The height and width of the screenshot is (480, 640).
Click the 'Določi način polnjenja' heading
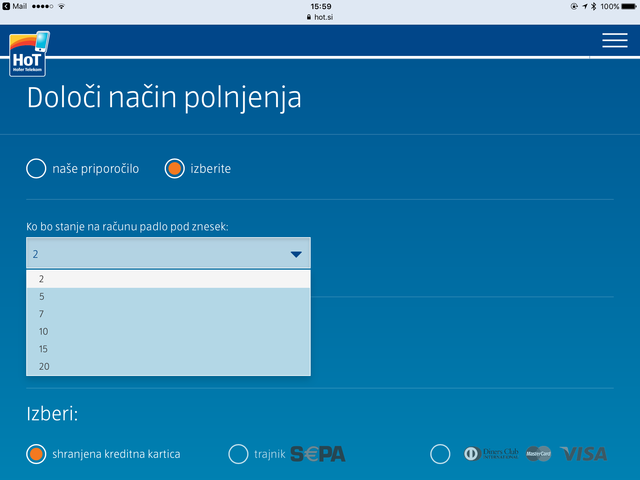pyautogui.click(x=164, y=98)
